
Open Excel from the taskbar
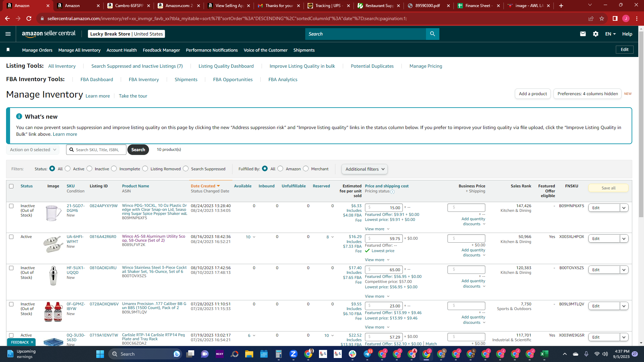point(544,354)
